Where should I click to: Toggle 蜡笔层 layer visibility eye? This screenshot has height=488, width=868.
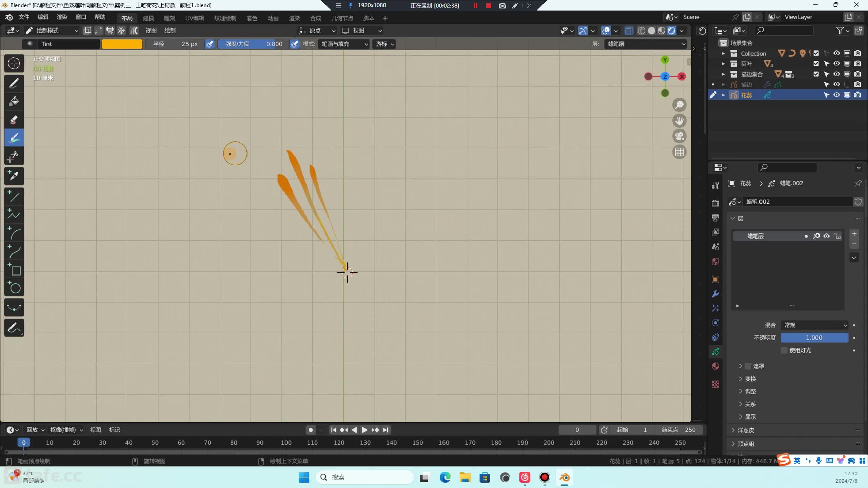pyautogui.click(x=827, y=236)
